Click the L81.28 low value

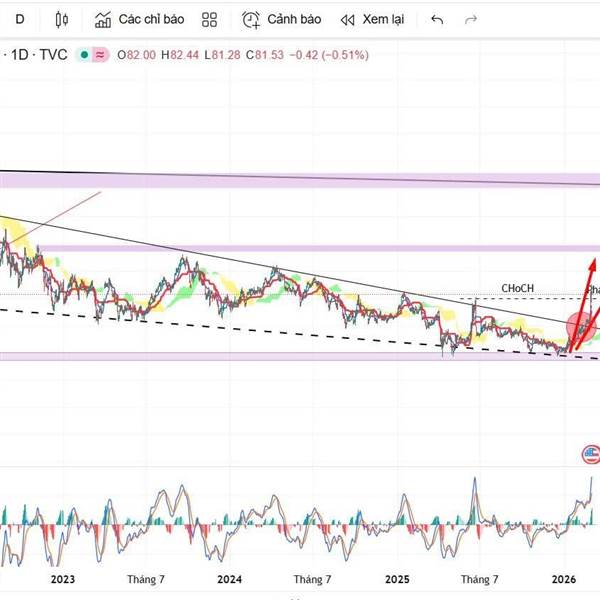[222, 55]
